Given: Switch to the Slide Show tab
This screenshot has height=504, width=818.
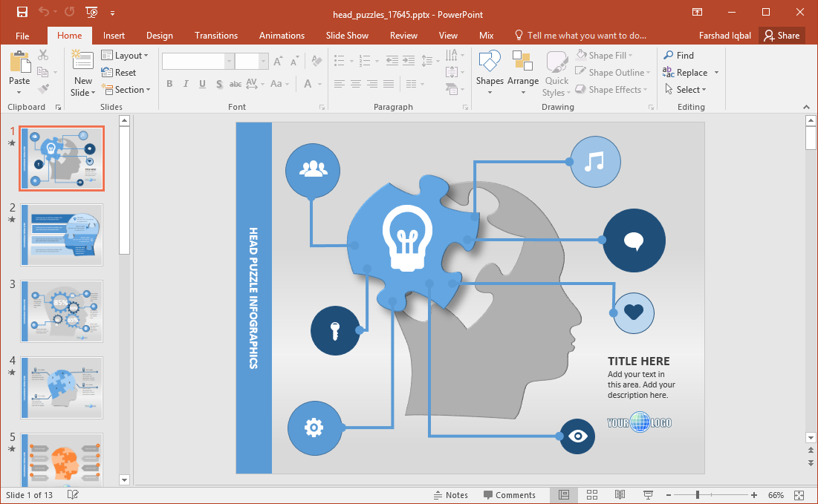Looking at the screenshot, I should [x=347, y=36].
